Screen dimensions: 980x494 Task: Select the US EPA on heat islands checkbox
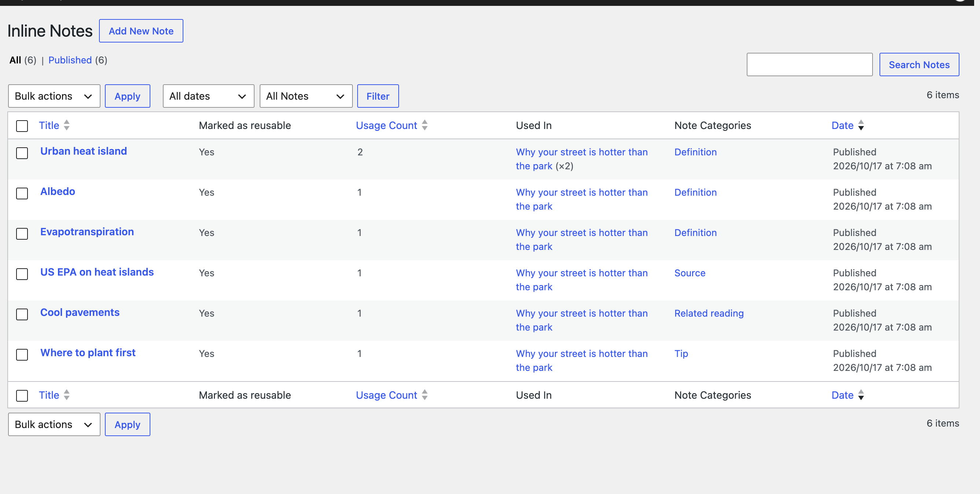click(22, 274)
